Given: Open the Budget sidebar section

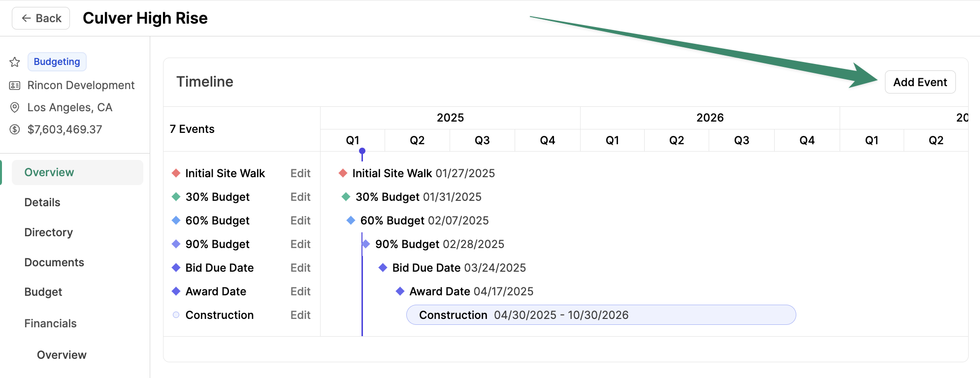Looking at the screenshot, I should [x=43, y=292].
